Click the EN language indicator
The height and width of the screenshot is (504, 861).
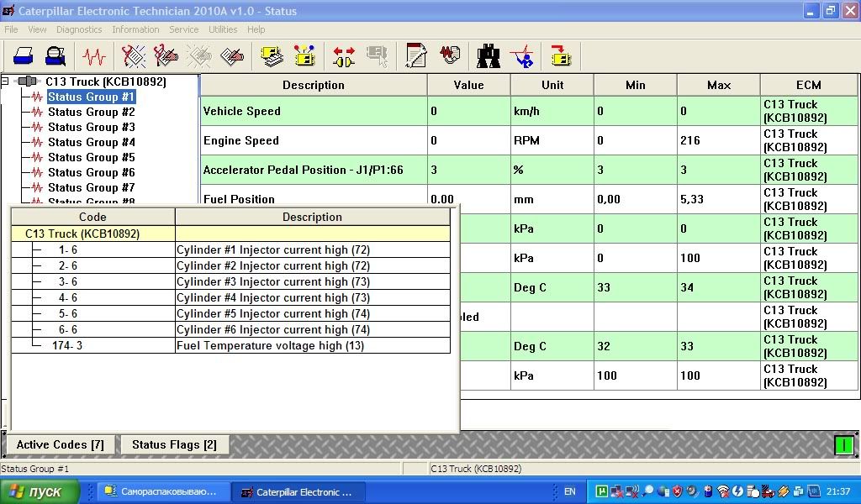click(x=570, y=491)
